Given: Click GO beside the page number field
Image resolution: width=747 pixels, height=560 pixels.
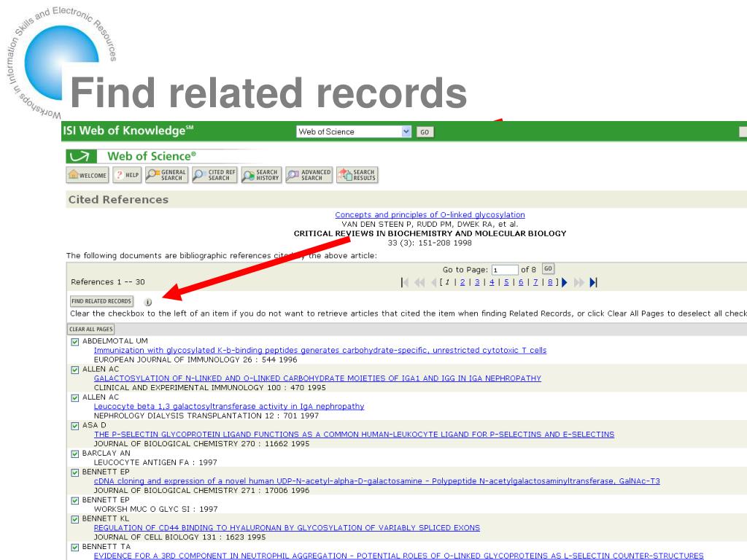Looking at the screenshot, I should coord(548,269).
